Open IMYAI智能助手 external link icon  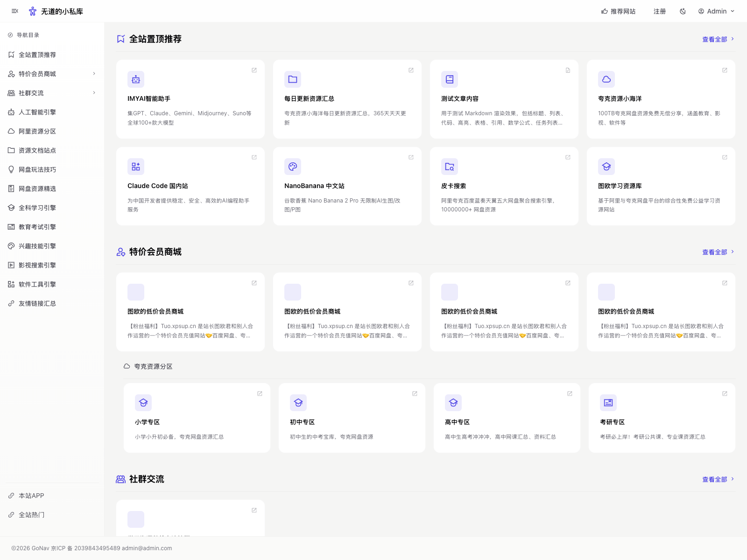pyautogui.click(x=254, y=70)
